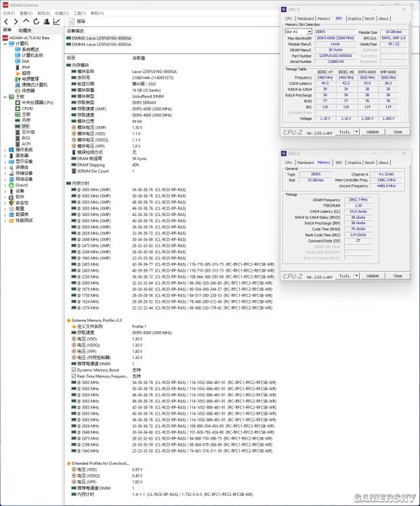
Task: Open the 收藏夹 favorites tab
Action: [x=25, y=30]
